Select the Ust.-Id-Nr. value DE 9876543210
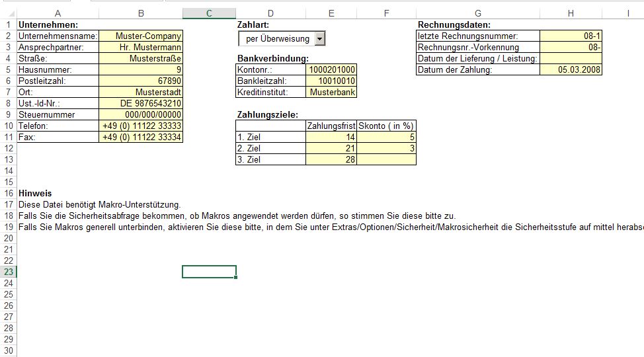644x357 pixels. tap(141, 103)
